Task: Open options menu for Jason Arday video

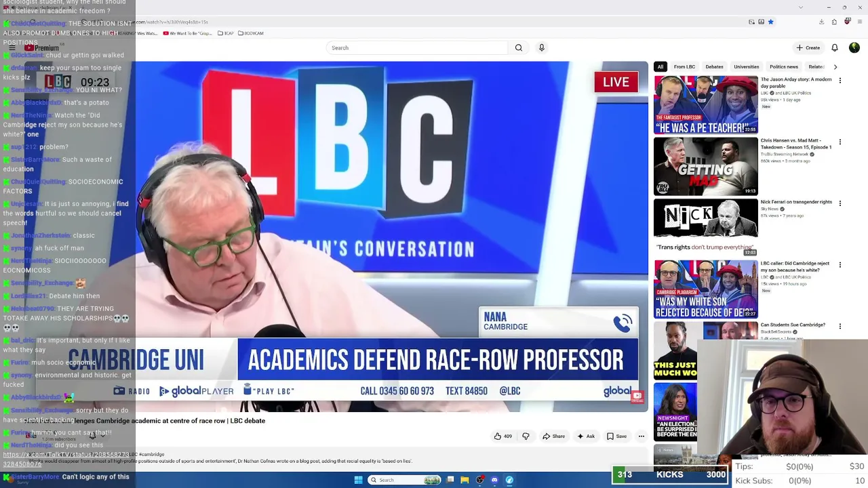Action: [x=840, y=81]
